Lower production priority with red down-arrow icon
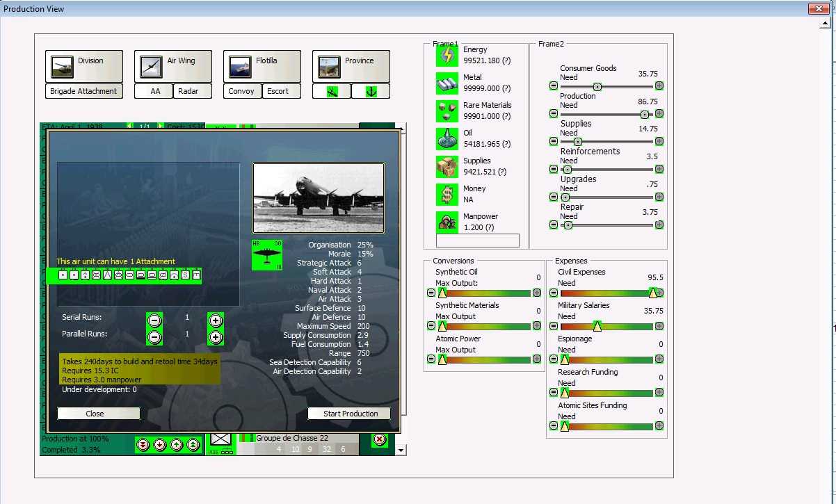This screenshot has height=504, width=836. [x=159, y=444]
